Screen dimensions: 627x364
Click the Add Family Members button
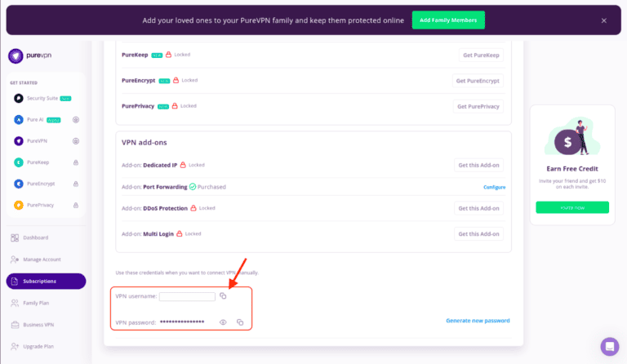[x=448, y=20]
